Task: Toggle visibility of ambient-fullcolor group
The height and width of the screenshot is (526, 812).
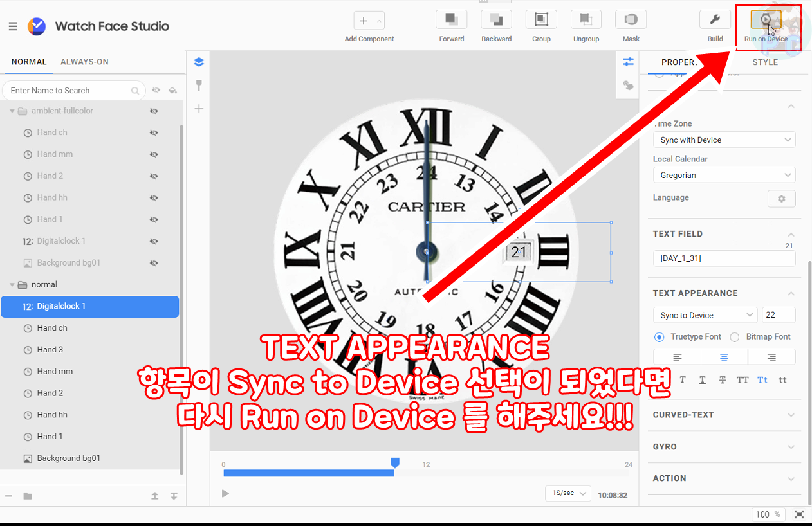Action: tap(154, 111)
